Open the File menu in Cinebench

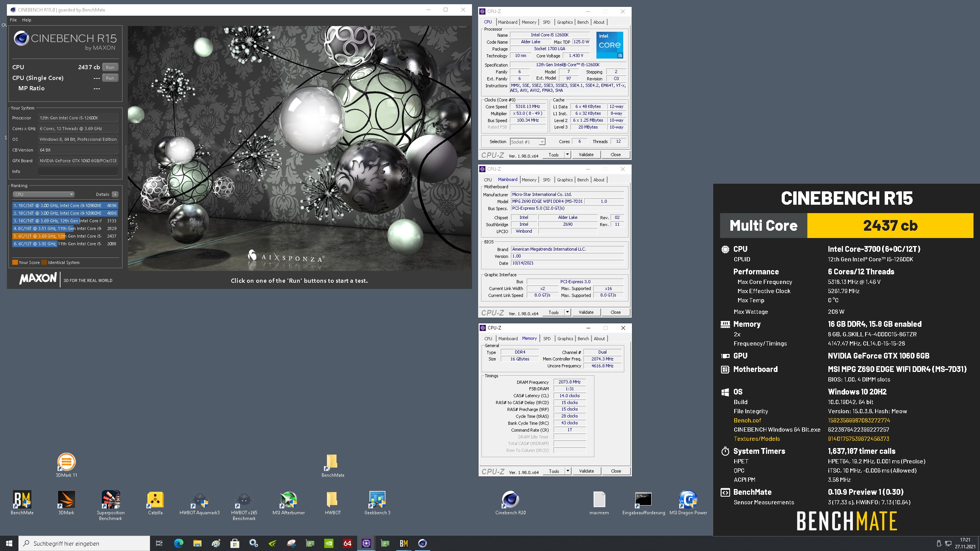(x=13, y=20)
